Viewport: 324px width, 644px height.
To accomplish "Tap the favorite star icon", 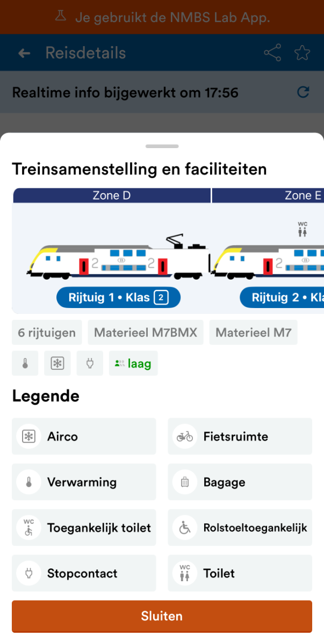I will point(303,53).
